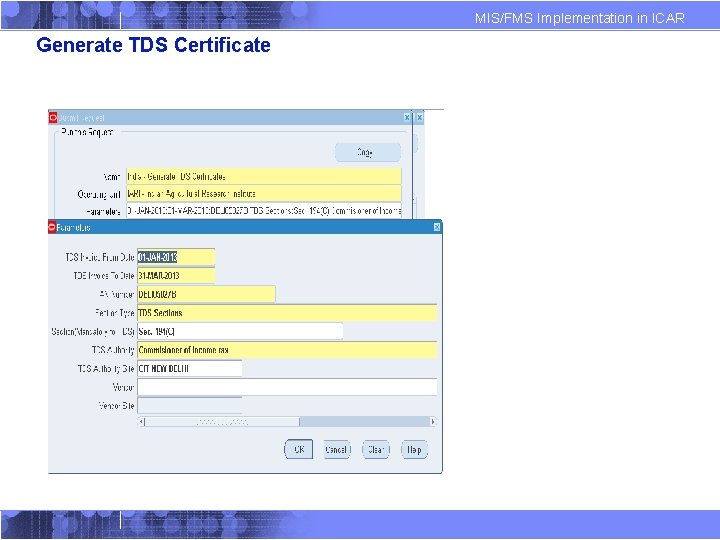Click the TDS Authority field
Viewport: 720px width, 540px height.
tap(287, 350)
